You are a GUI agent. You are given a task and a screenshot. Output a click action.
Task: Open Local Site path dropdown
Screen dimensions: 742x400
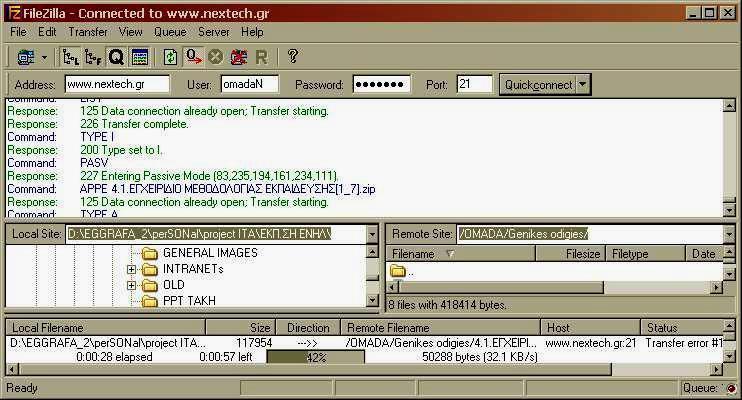click(x=372, y=234)
